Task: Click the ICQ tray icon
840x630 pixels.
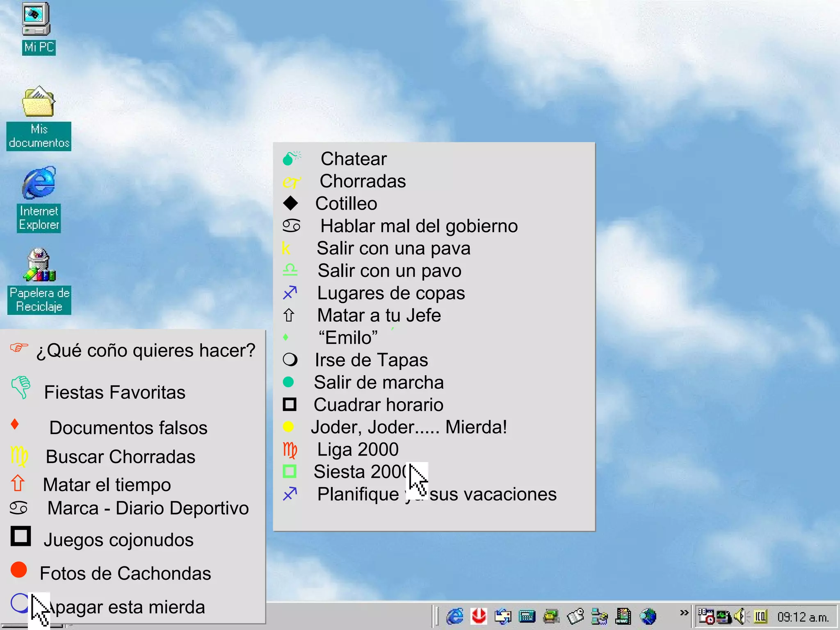Action: (760, 616)
